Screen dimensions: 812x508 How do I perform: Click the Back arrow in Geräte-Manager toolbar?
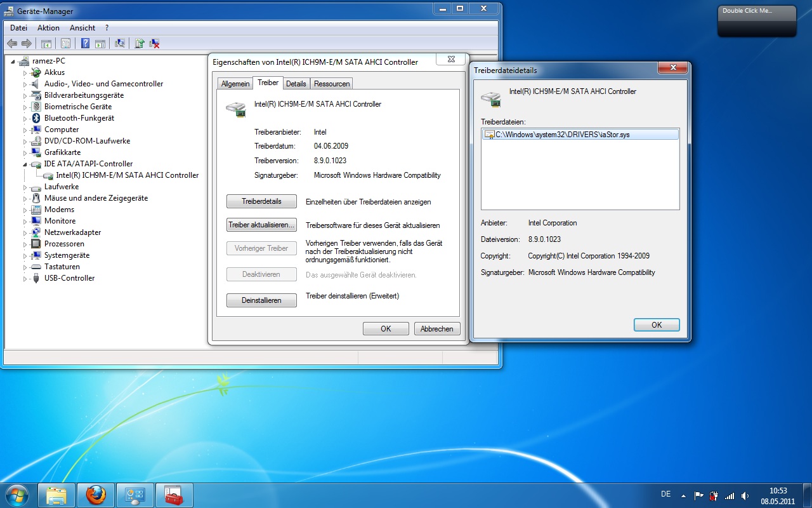12,43
